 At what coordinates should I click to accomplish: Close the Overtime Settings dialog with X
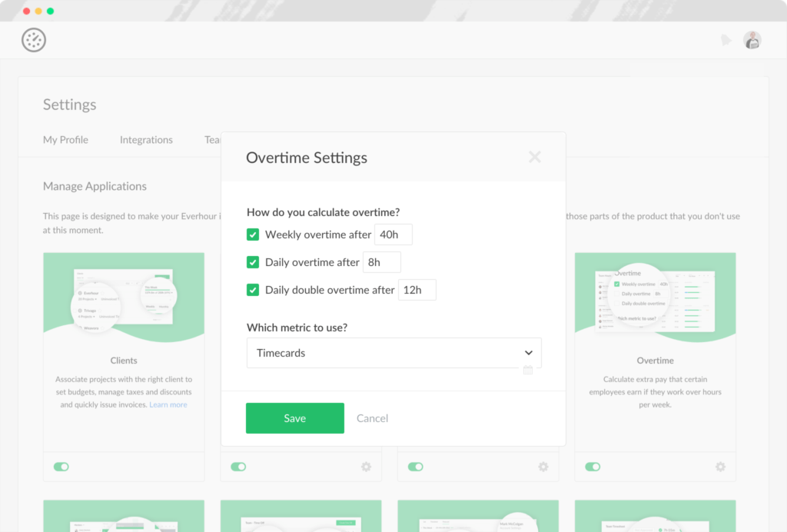[x=535, y=157]
